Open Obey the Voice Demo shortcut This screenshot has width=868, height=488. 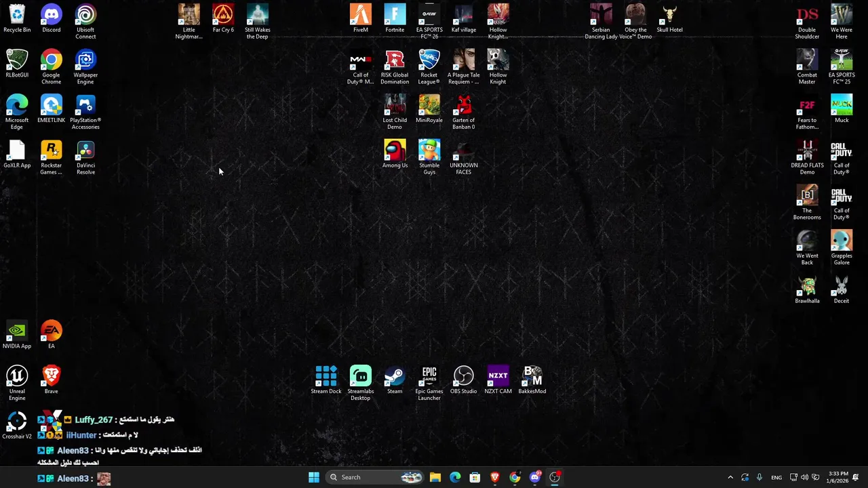[x=635, y=22]
